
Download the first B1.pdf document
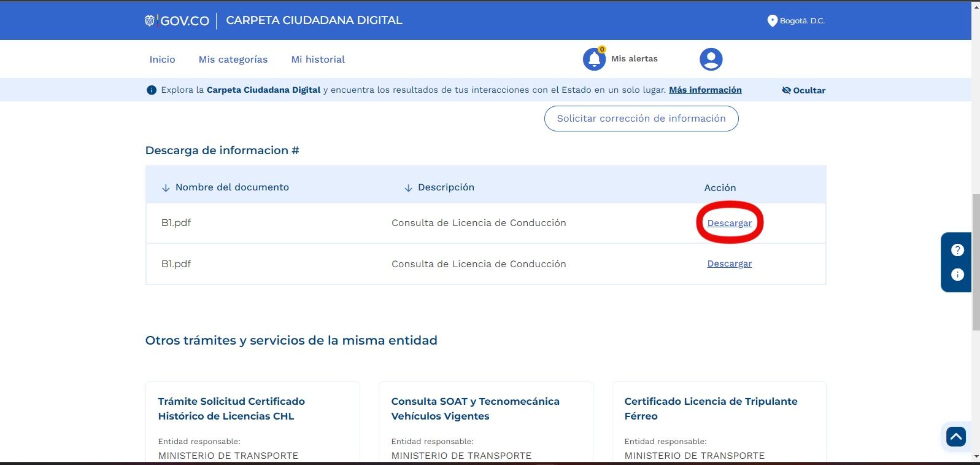coord(729,223)
